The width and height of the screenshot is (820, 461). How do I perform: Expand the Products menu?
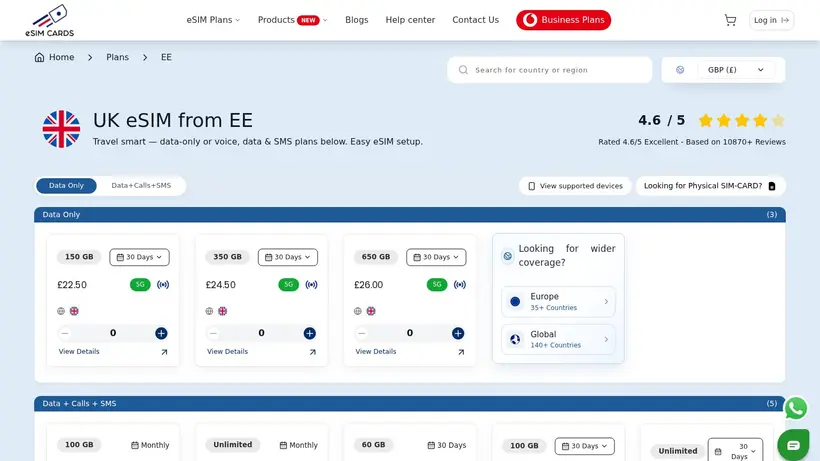click(293, 20)
